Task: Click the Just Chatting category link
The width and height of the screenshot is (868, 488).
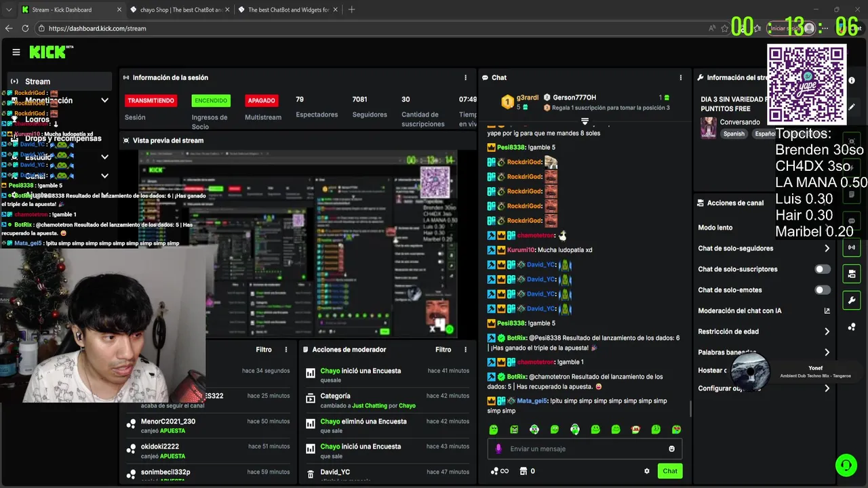Action: 370,406
